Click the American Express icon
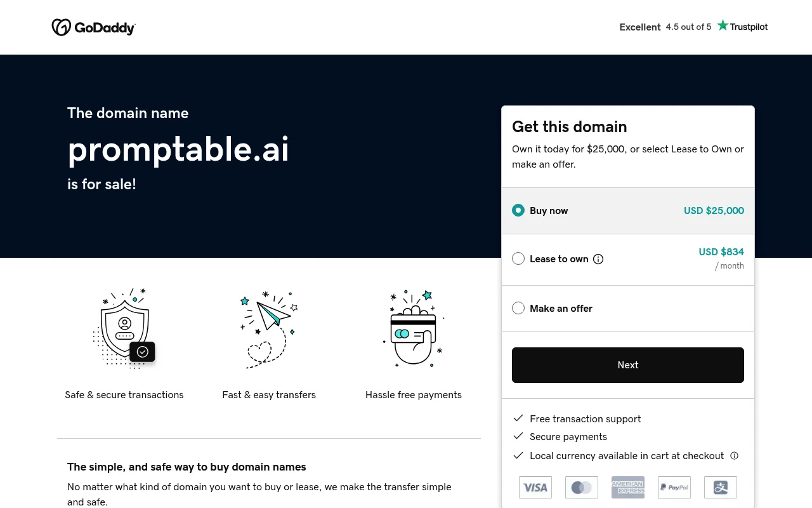Screen dimensions: 812x508 coord(628,487)
